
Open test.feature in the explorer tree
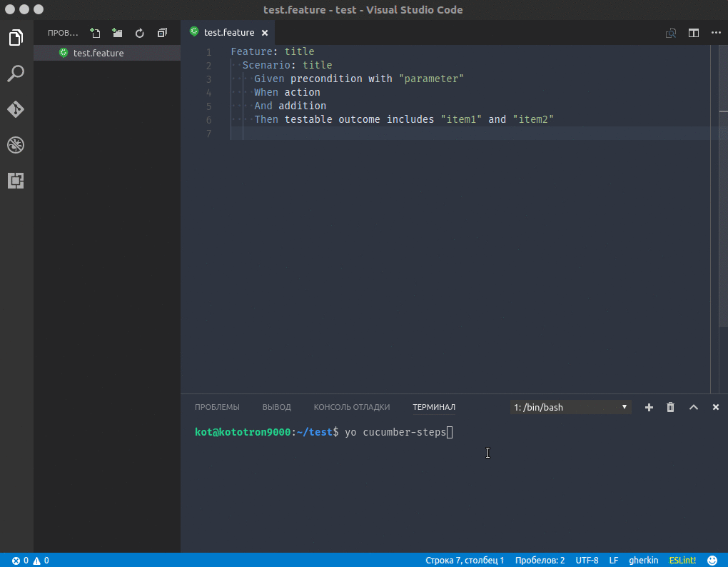coord(107,53)
